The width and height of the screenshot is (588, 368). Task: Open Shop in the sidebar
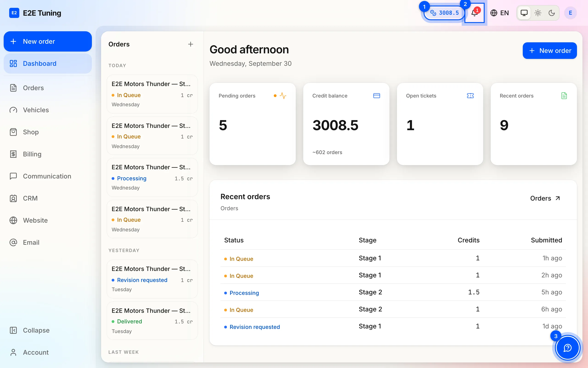tap(48, 132)
